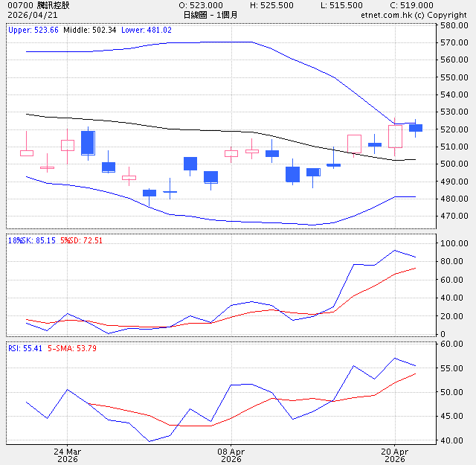476x465 pixels.
Task: Click the etnet.com.hk copyright text
Action: pyautogui.click(x=414, y=15)
